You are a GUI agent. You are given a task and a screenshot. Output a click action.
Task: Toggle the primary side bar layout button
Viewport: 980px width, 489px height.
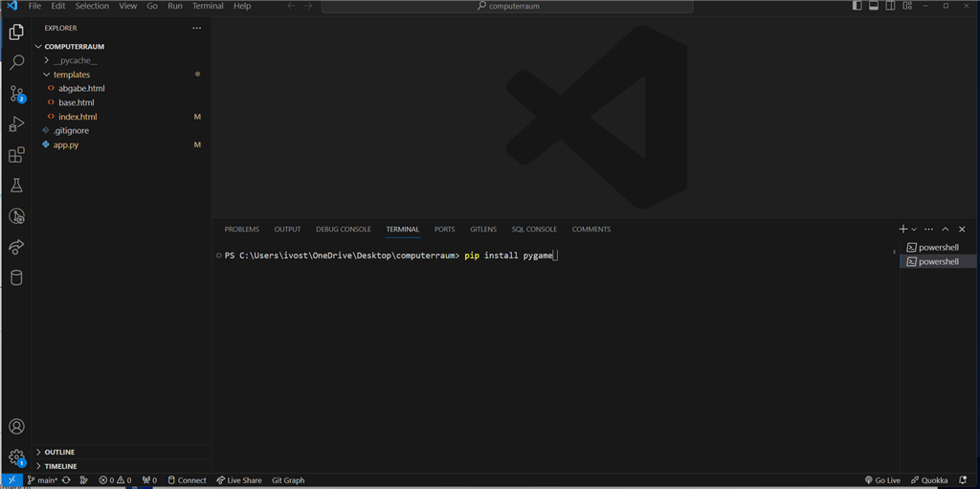point(857,6)
